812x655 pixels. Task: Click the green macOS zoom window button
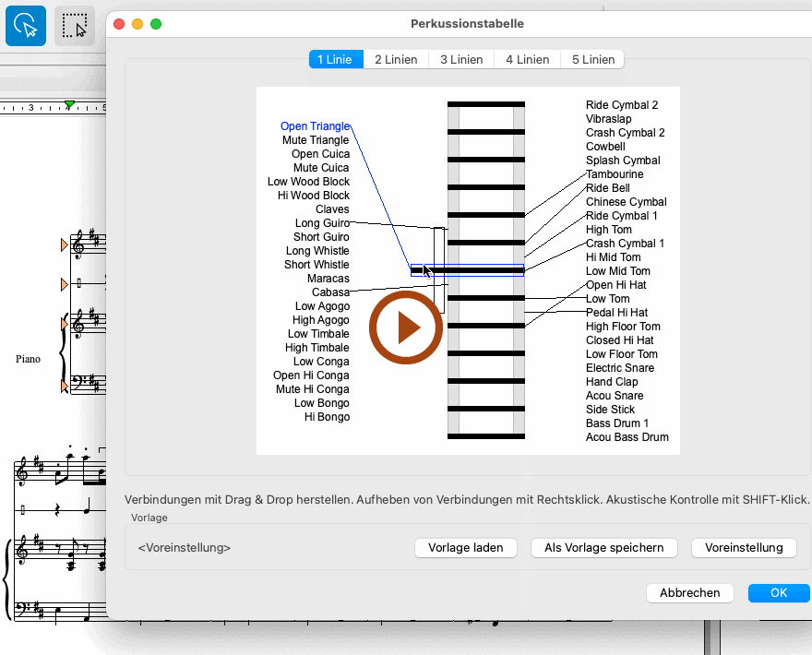pyautogui.click(x=156, y=23)
